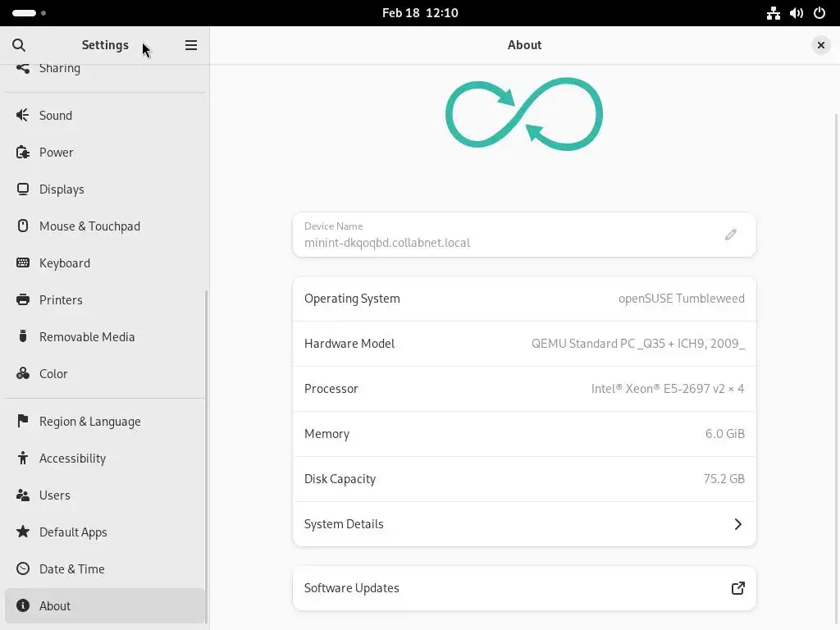The image size is (840, 630).
Task: Open the System Details row
Action: [x=524, y=524]
